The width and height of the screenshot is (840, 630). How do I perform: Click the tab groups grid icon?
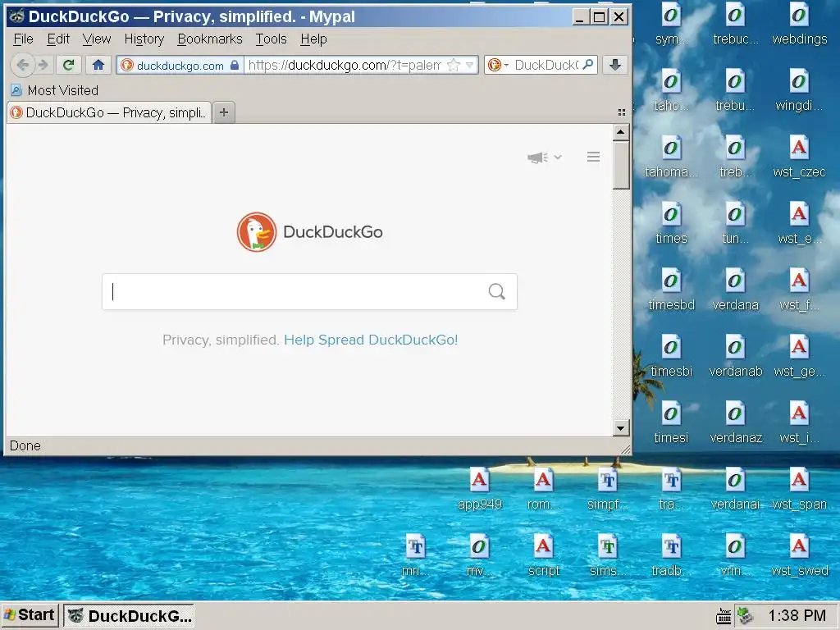click(x=622, y=112)
